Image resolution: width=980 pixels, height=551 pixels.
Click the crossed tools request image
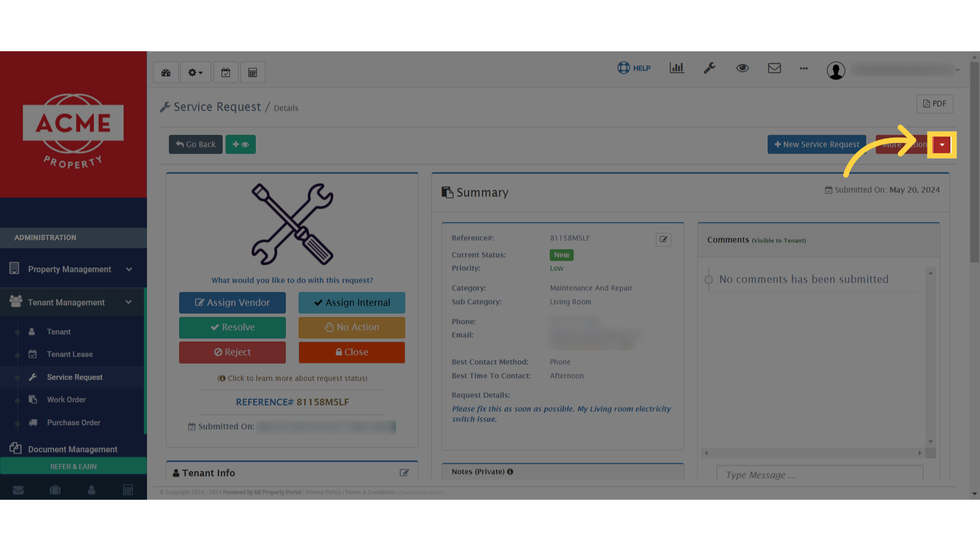tap(292, 224)
